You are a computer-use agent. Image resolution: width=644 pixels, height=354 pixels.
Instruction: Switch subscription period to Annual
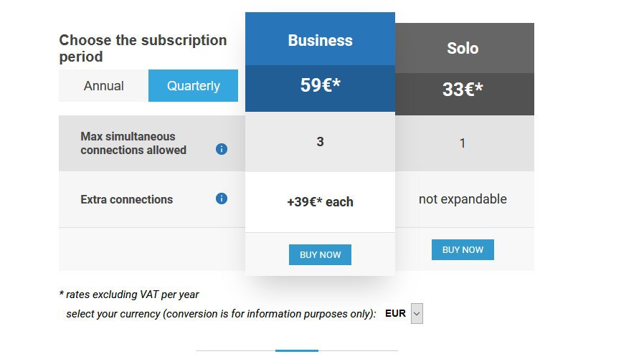coord(103,86)
